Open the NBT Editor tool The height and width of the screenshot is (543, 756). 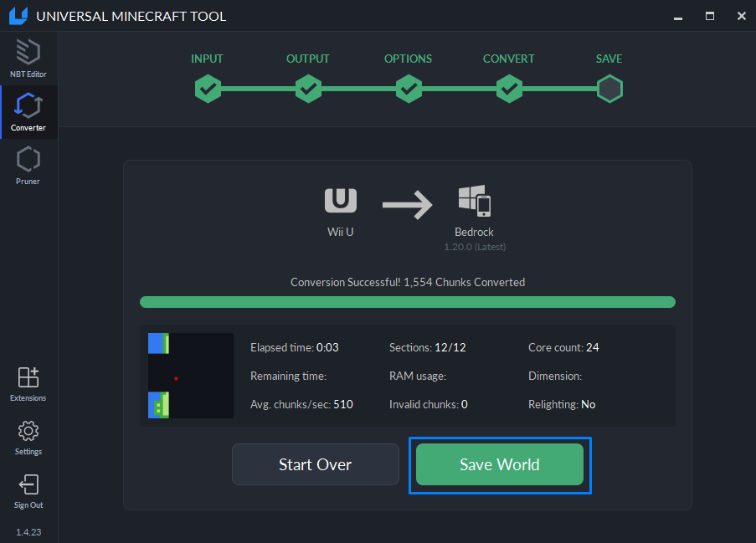coord(28,59)
